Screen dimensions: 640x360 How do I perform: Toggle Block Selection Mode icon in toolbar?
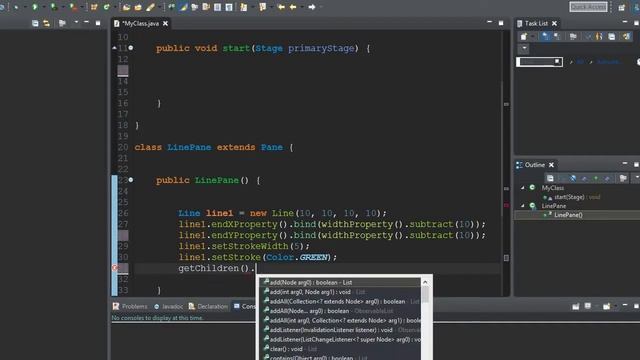coord(218,7)
